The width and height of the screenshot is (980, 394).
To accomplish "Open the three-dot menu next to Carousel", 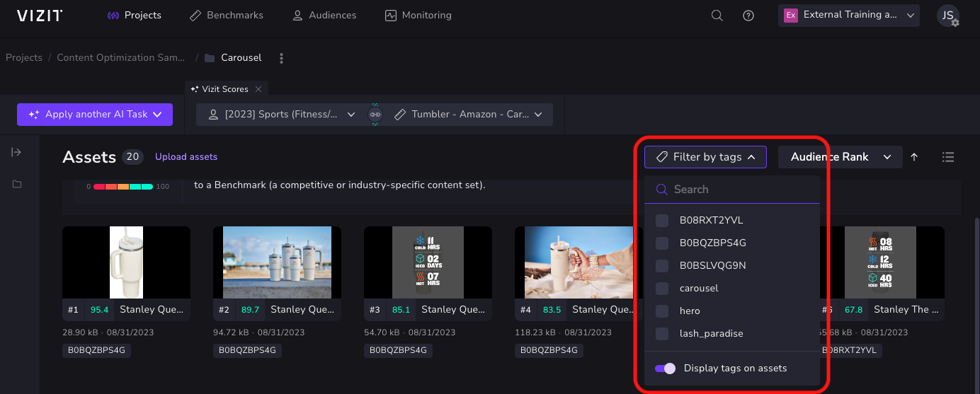I will 282,58.
